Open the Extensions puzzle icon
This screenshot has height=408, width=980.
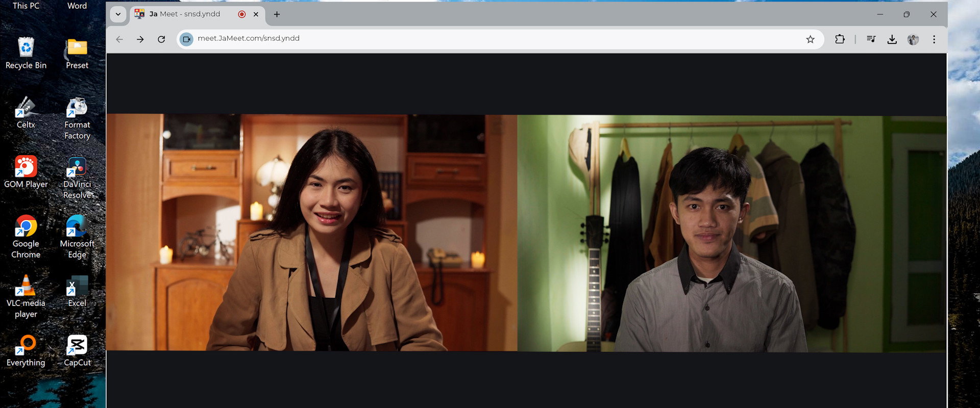point(840,39)
